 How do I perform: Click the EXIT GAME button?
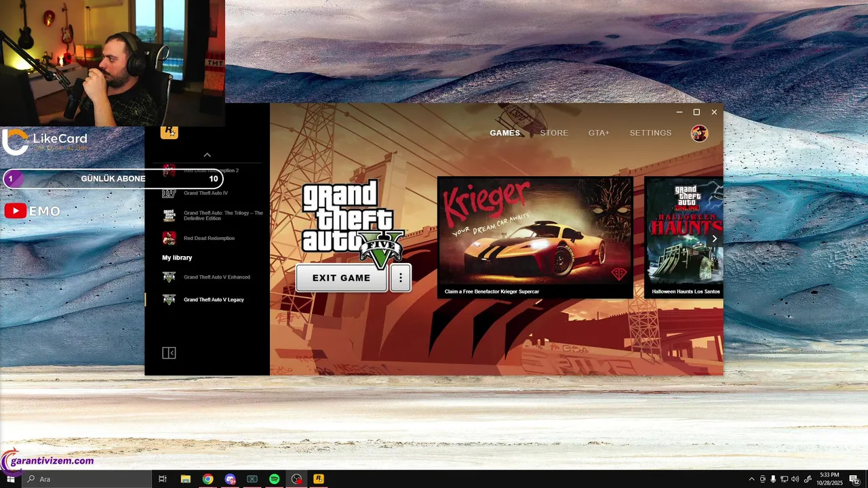342,278
